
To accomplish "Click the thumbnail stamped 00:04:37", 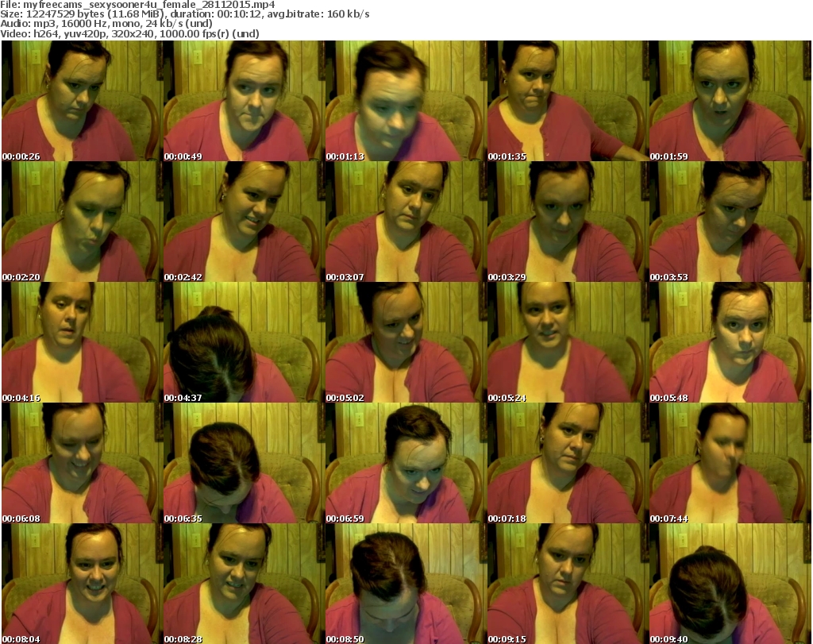I will [244, 343].
